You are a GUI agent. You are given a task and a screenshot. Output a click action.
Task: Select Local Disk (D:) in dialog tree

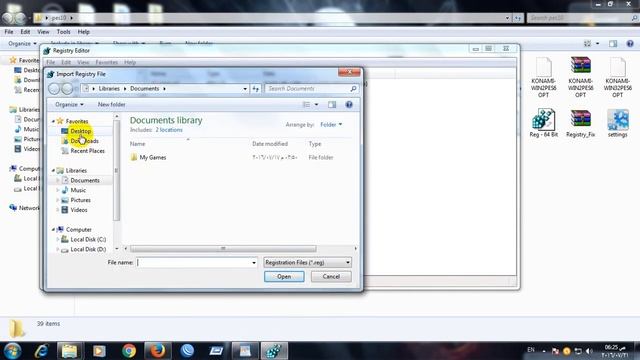(88, 249)
